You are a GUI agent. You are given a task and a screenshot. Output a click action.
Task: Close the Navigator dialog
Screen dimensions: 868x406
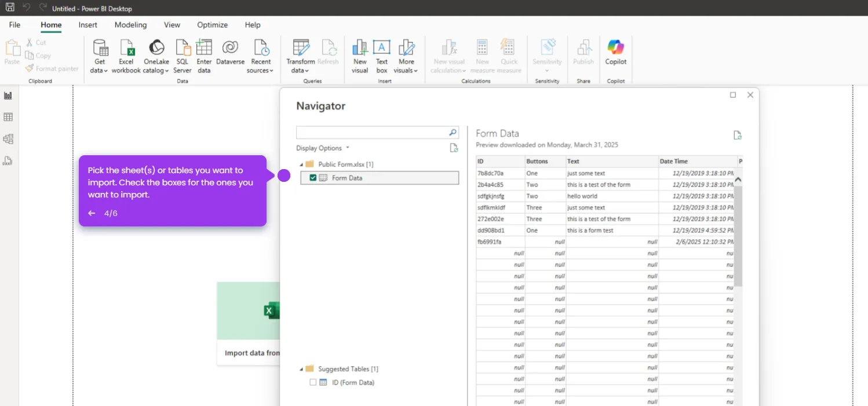(x=750, y=95)
